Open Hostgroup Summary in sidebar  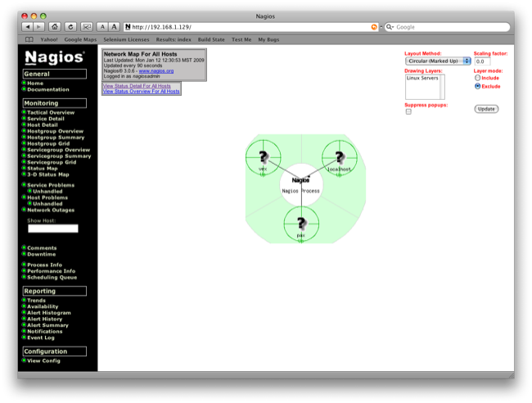(x=56, y=138)
